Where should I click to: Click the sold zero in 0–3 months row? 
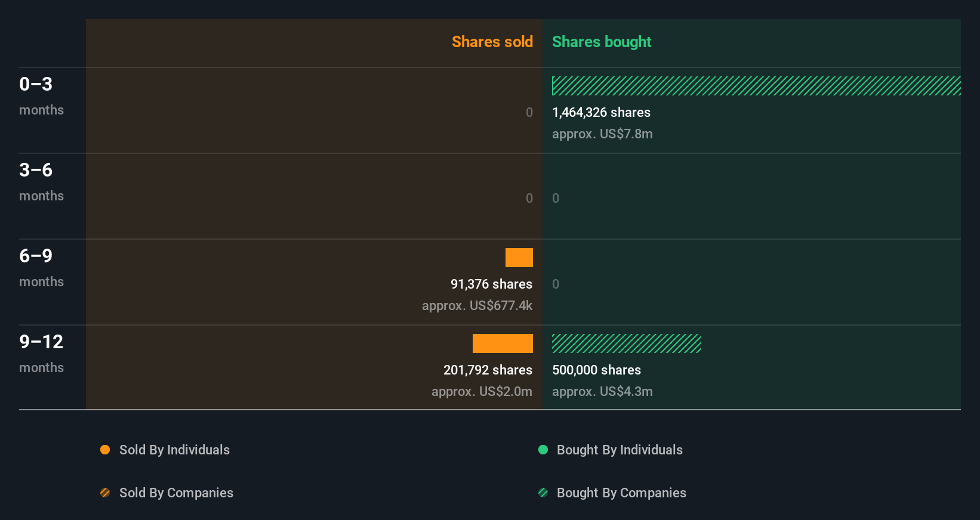tap(529, 113)
